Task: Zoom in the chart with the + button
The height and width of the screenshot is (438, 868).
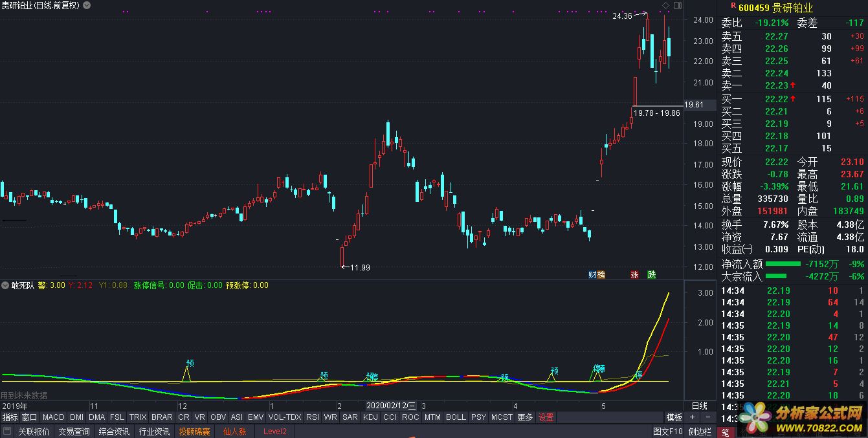Action: (692, 417)
